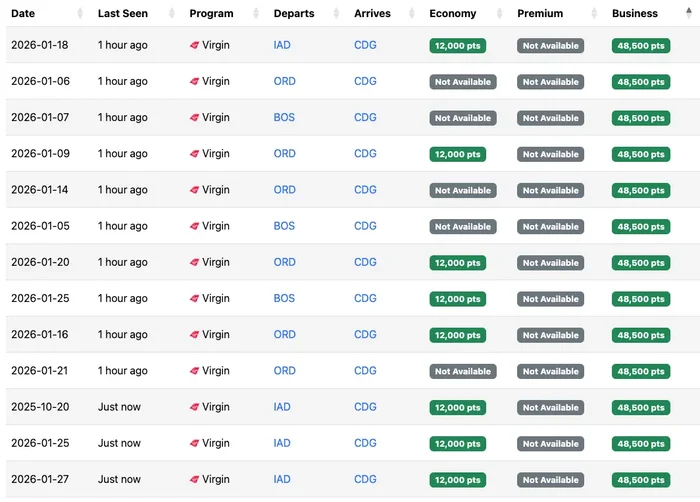Toggle sort icon next to Program header
The width and height of the screenshot is (700, 502).
point(256,13)
